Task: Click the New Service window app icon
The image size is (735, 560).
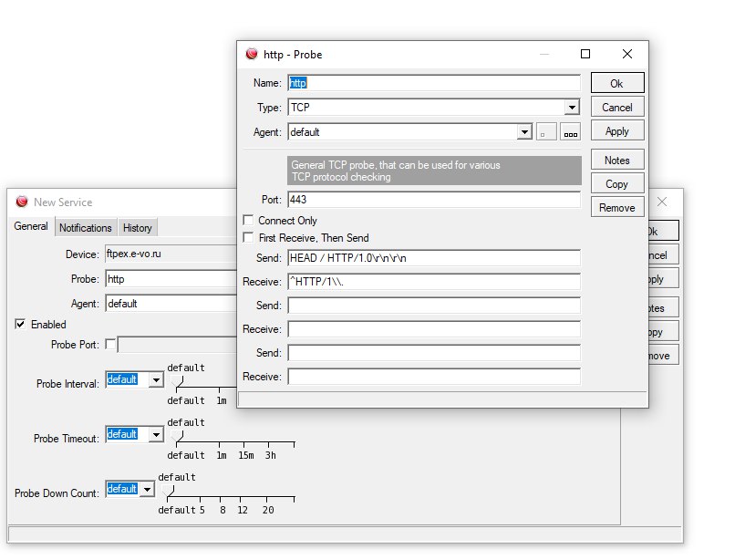Action: pos(22,202)
